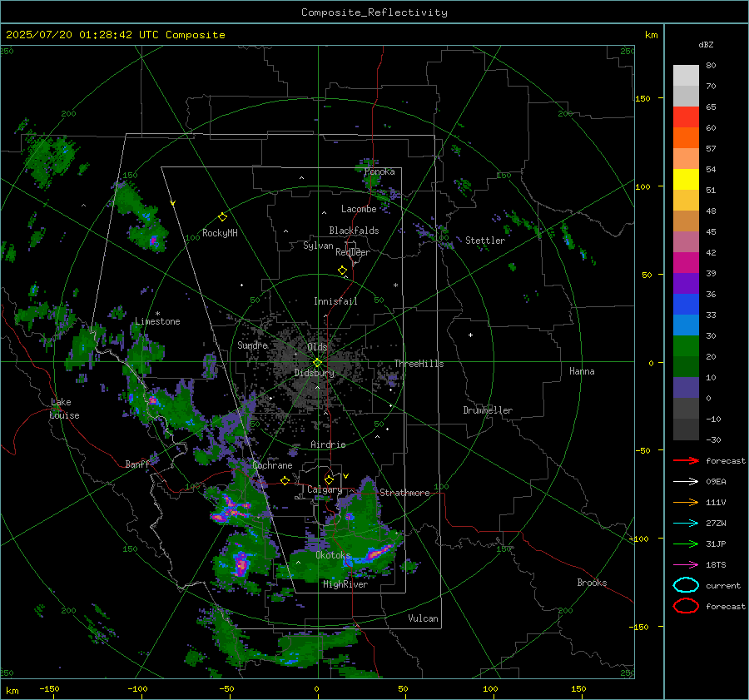Click the light gray 70–80 dBZ swatch
This screenshot has width=749, height=700.
[686, 76]
